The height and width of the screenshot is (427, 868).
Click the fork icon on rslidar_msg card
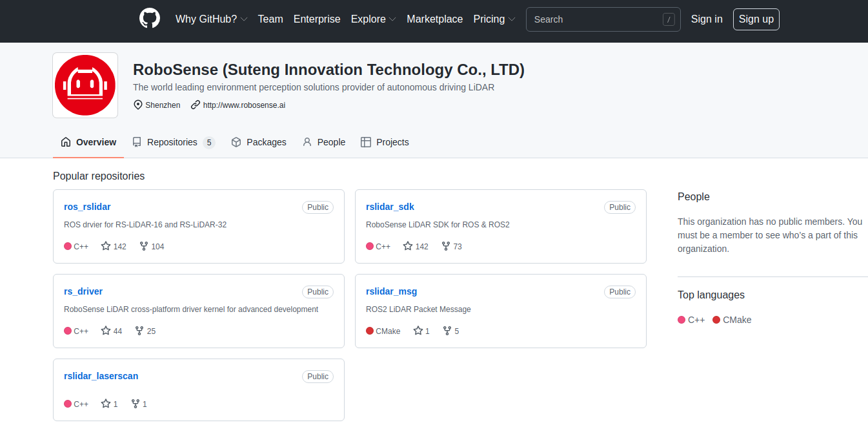pyautogui.click(x=447, y=331)
